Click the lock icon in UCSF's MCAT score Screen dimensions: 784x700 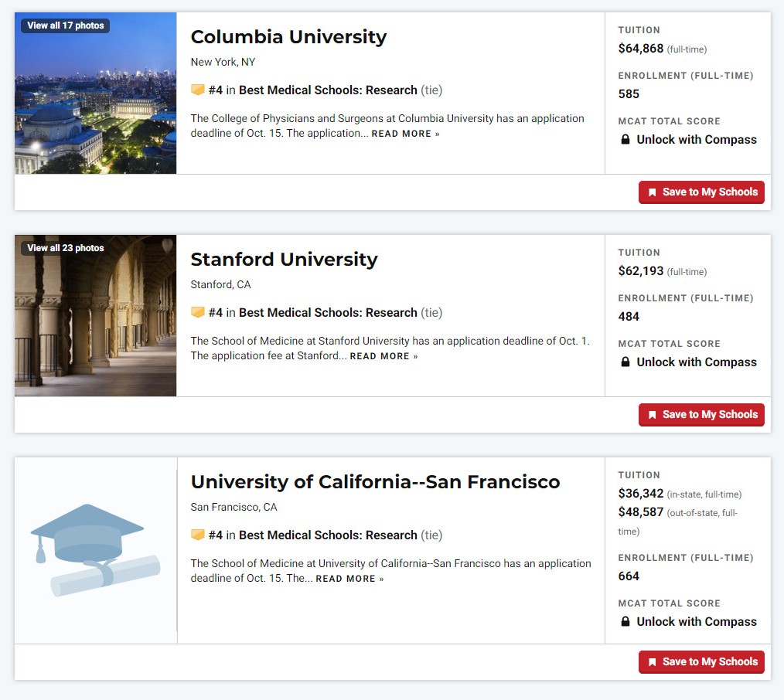click(x=625, y=621)
